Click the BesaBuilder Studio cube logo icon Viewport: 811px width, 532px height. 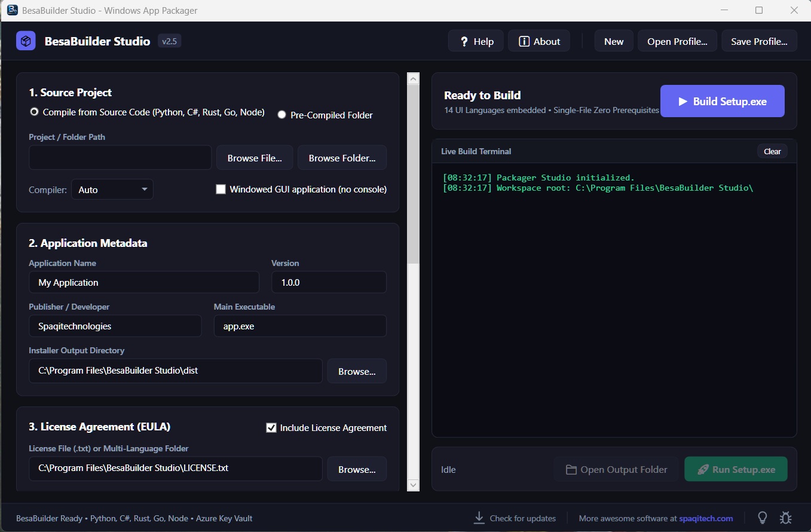pyautogui.click(x=26, y=41)
